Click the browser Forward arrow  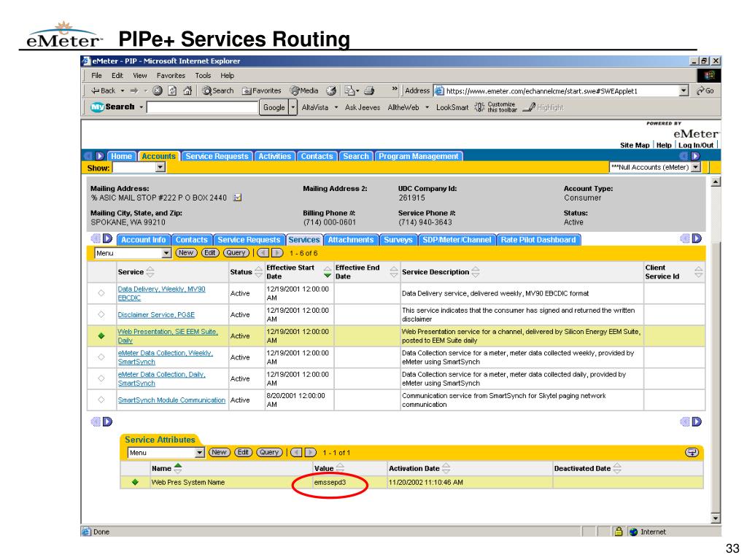(x=134, y=90)
